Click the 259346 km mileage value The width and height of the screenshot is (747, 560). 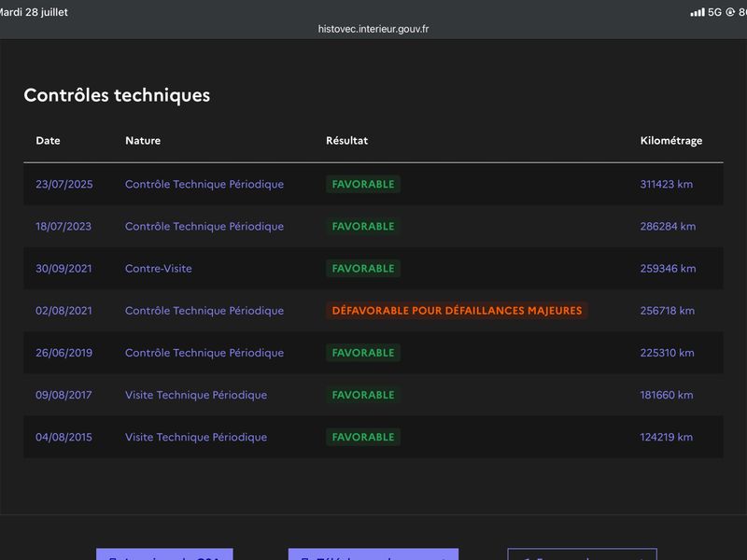click(668, 269)
